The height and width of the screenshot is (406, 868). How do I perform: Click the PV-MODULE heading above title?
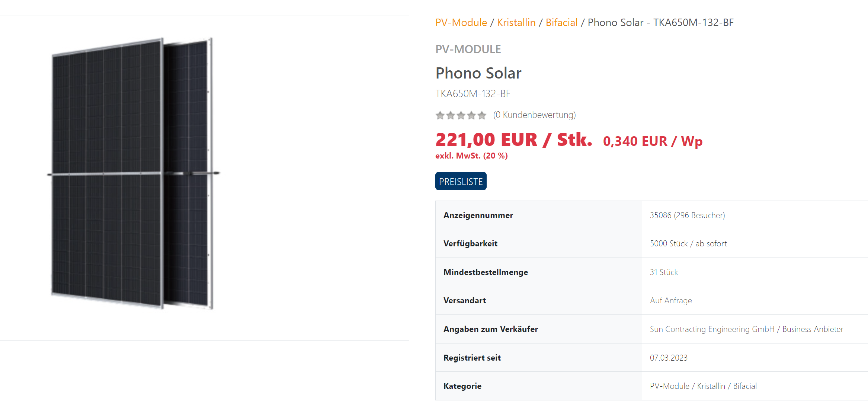(x=468, y=49)
